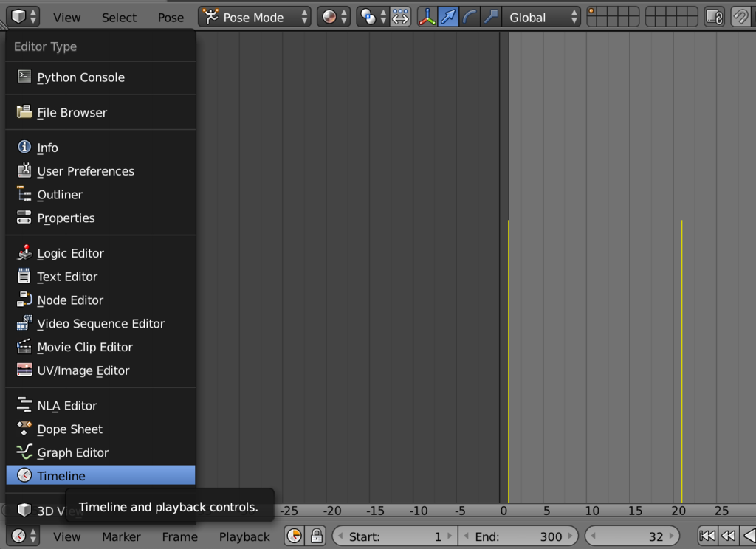
Task: Toggle the lock camera and layers button
Action: coord(714,17)
